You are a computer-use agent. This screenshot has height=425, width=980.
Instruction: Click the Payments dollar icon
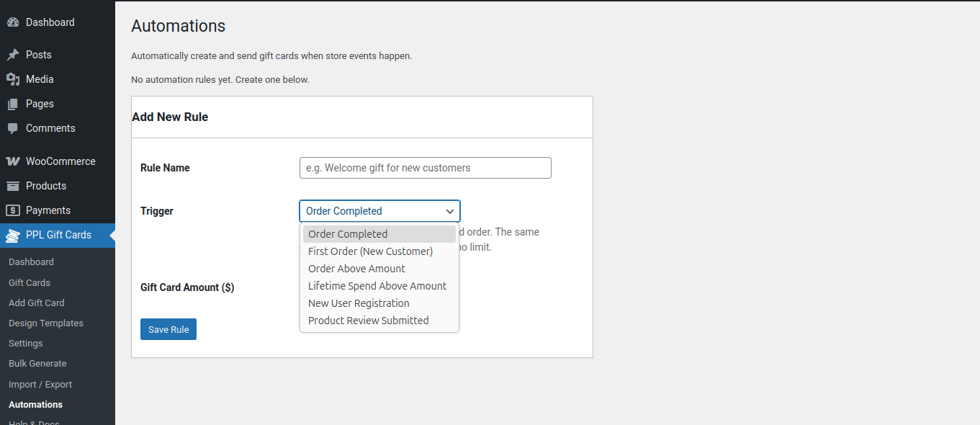[13, 210]
